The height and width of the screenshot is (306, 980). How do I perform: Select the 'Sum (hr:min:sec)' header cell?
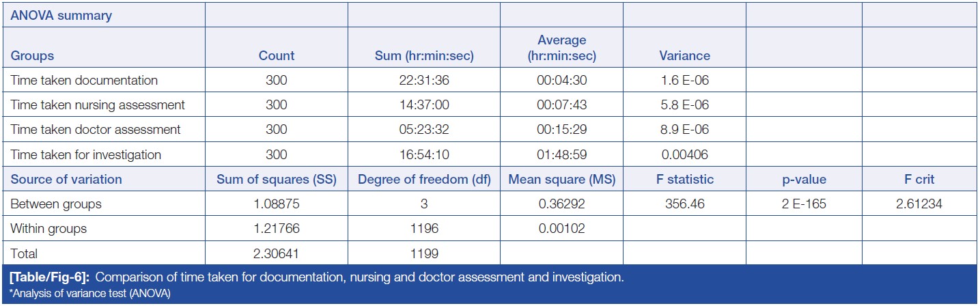(x=423, y=56)
